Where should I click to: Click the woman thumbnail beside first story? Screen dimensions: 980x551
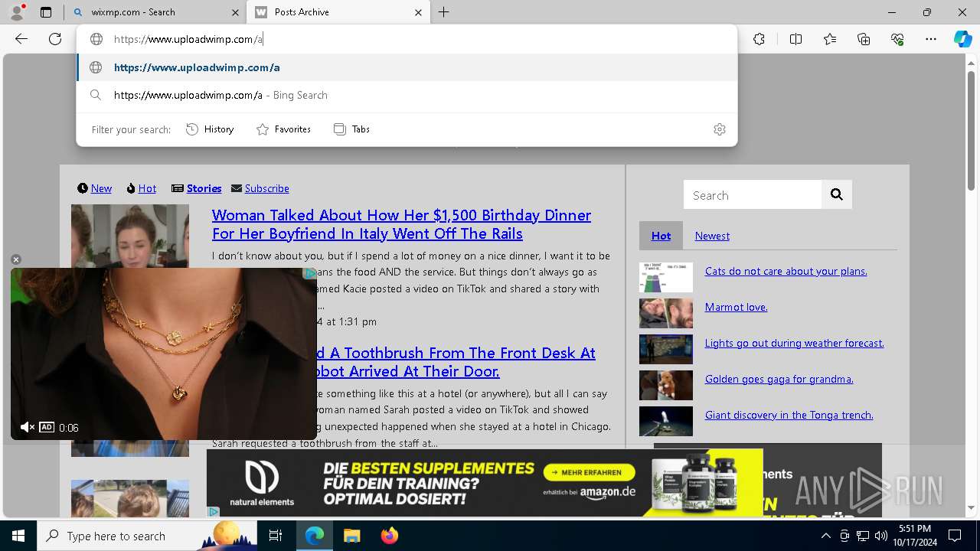[x=130, y=235]
